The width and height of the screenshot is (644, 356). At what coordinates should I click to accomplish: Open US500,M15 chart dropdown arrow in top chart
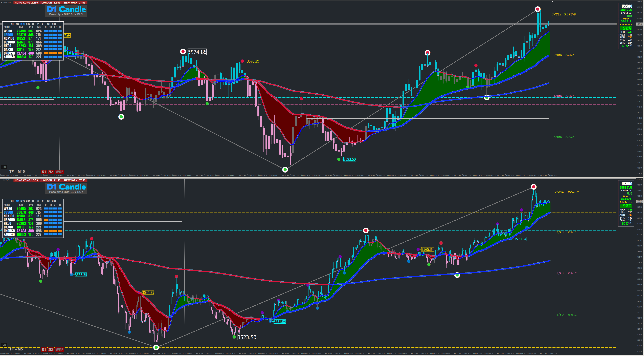(x=1, y=2)
